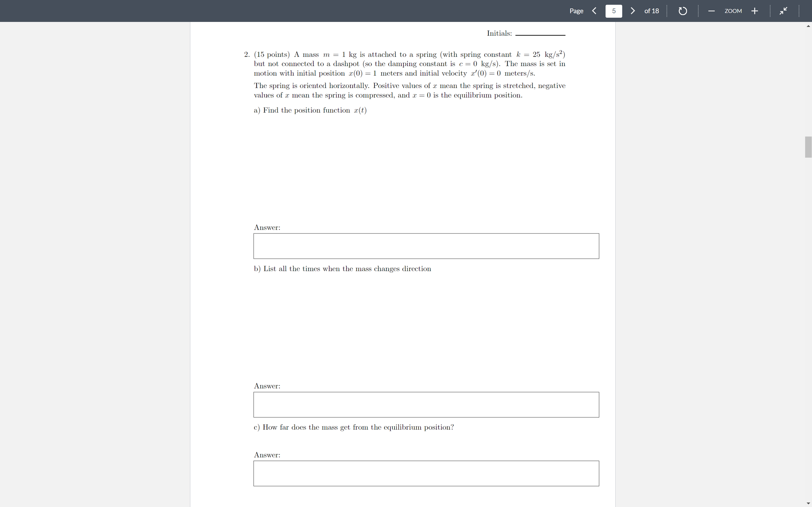This screenshot has width=812, height=507.
Task: Click the ZOOM label in toolbar
Action: [x=733, y=11]
